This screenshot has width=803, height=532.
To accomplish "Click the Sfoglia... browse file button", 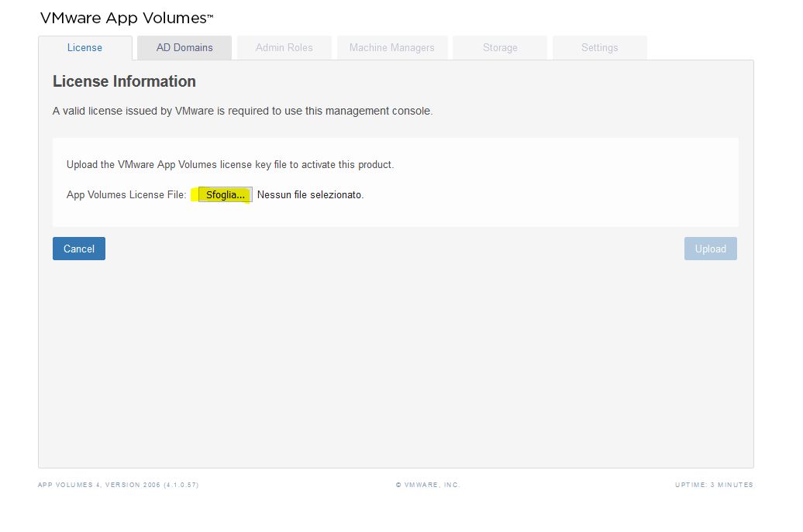I will (x=226, y=195).
